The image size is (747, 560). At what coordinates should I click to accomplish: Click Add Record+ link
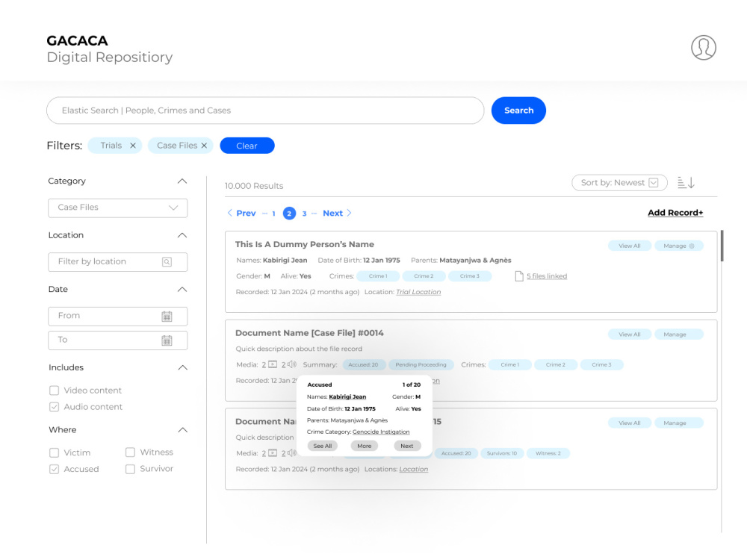pos(675,213)
